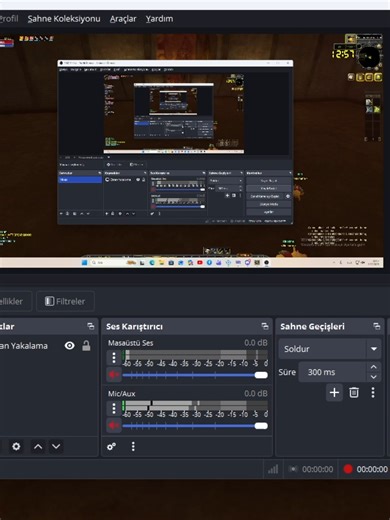
Task: Open the Araçlar menu
Action: click(x=123, y=19)
